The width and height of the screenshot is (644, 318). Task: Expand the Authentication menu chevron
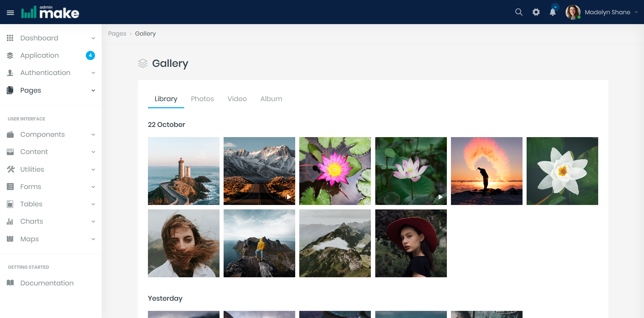(93, 73)
